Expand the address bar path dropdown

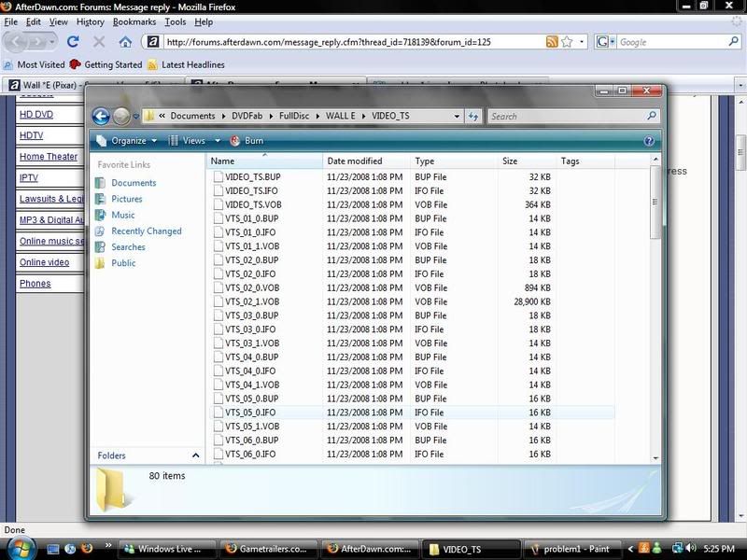[457, 116]
